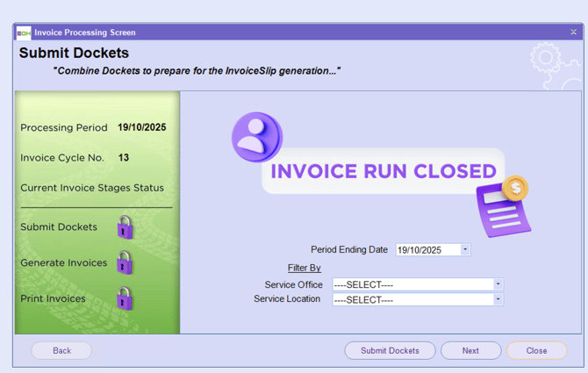
Task: Click the Period Ending Date field
Action: [x=427, y=250]
